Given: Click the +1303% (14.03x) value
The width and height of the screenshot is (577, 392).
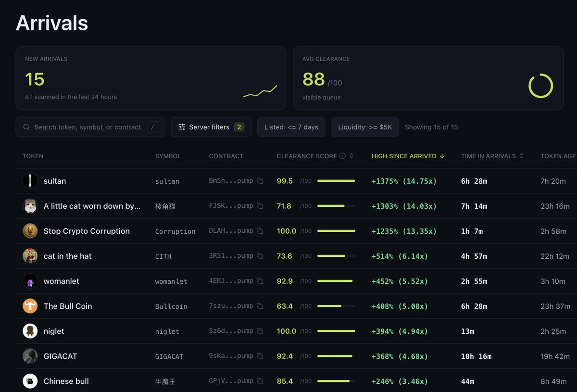Looking at the screenshot, I should 404,206.
